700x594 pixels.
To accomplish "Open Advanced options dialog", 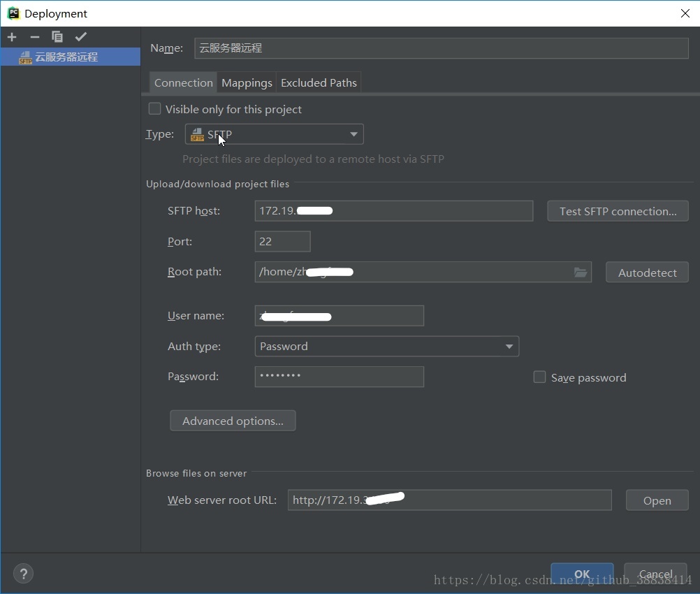I will tap(233, 421).
